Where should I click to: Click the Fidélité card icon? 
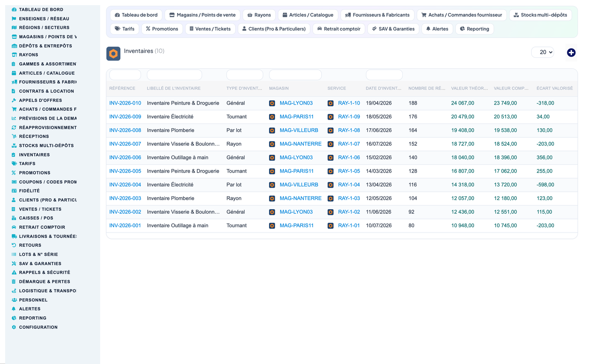[14, 191]
